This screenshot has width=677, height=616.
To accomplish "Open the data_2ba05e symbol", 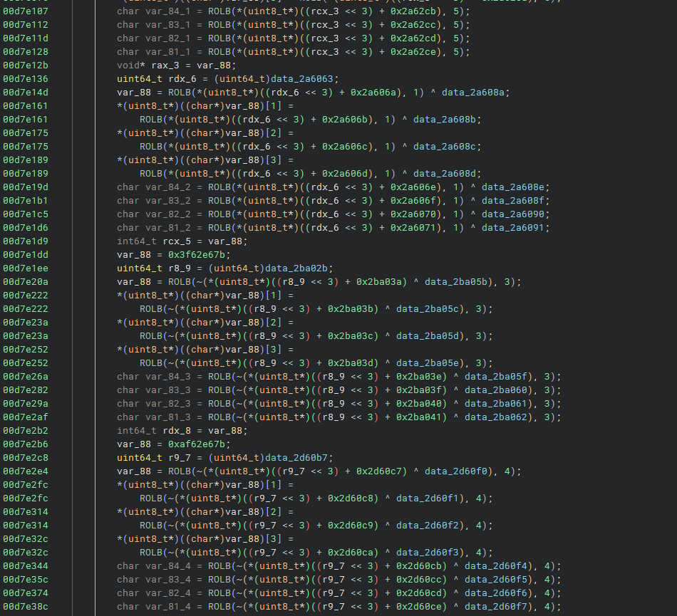I will click(x=428, y=362).
